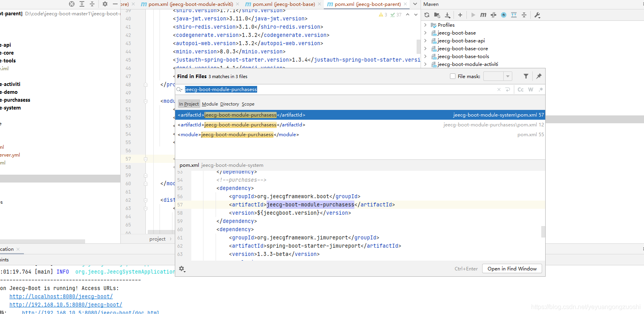Expand jeecg-boot-base-tools Maven node

(x=425, y=56)
